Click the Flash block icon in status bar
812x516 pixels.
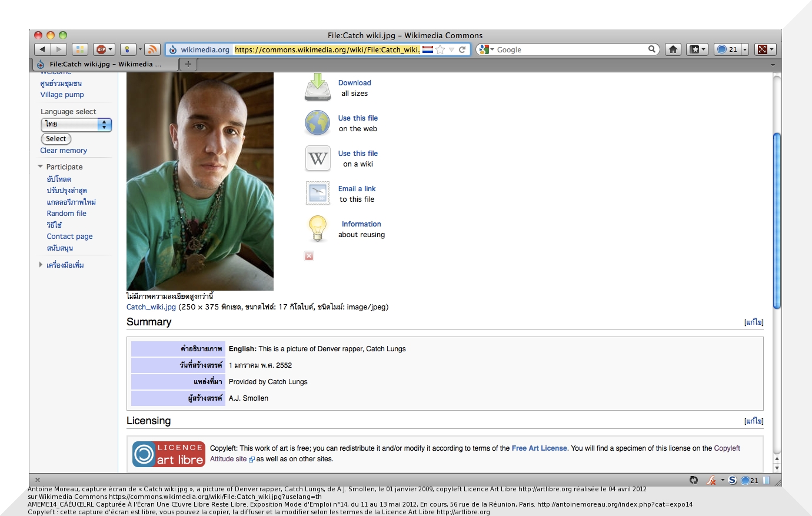(x=711, y=480)
